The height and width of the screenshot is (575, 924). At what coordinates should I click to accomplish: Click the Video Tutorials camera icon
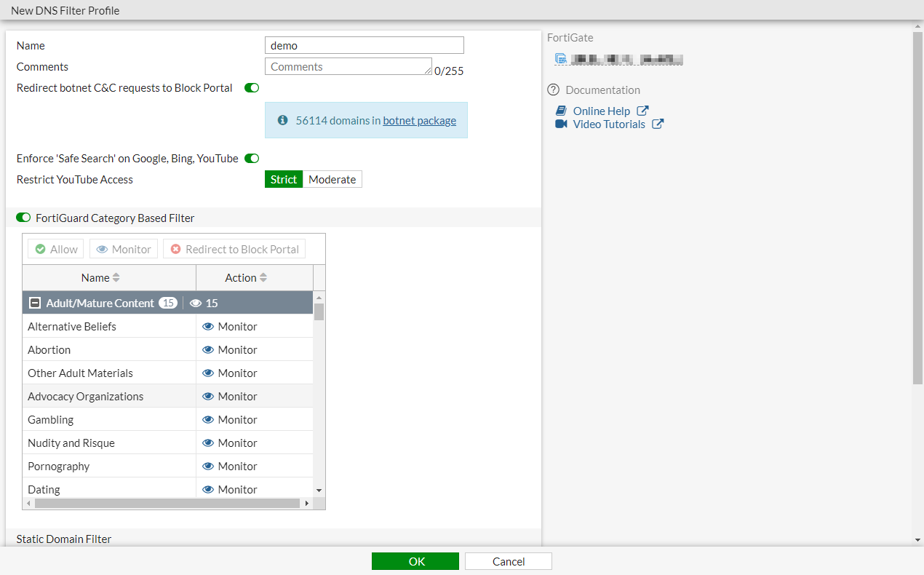point(561,124)
